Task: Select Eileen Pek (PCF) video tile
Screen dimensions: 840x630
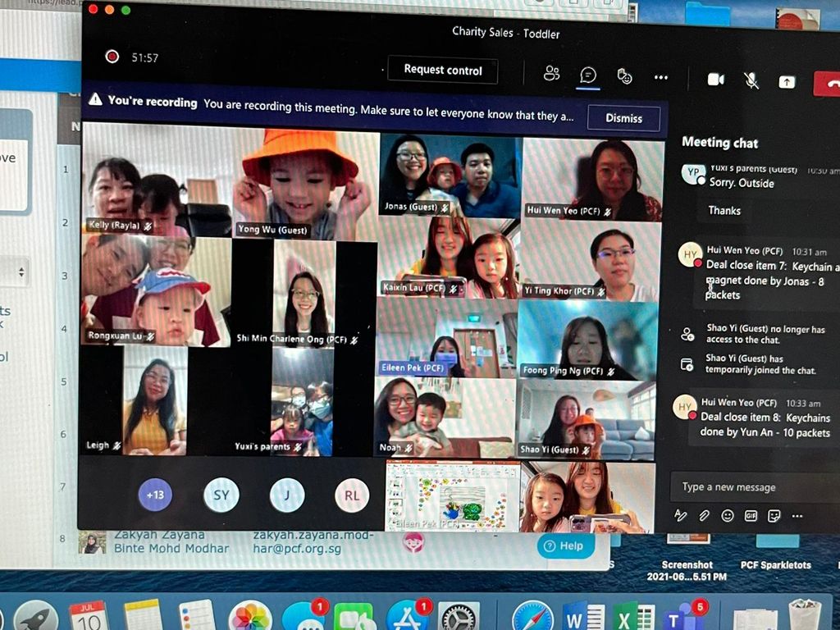Action: pos(446,338)
